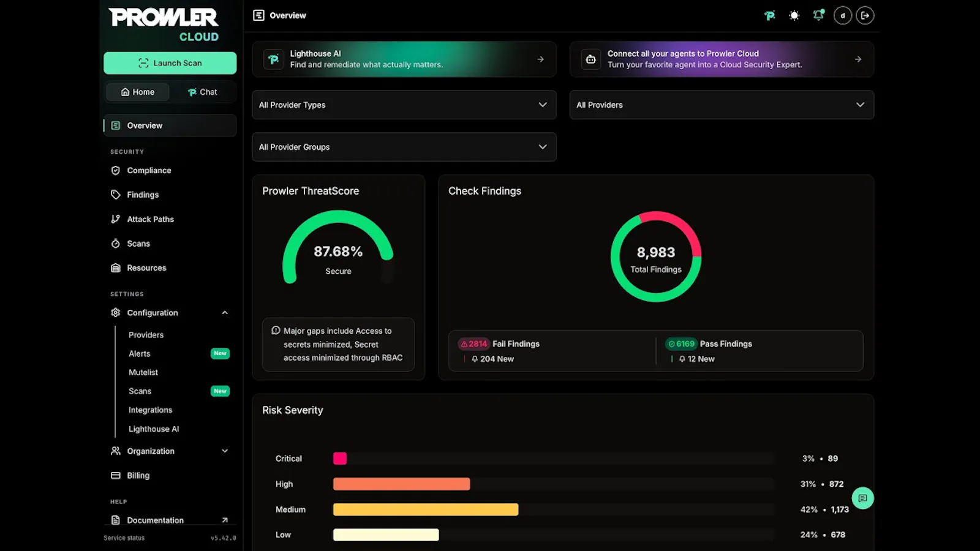This screenshot has width=980, height=551.
Task: Click the Organization people icon
Action: (x=115, y=451)
